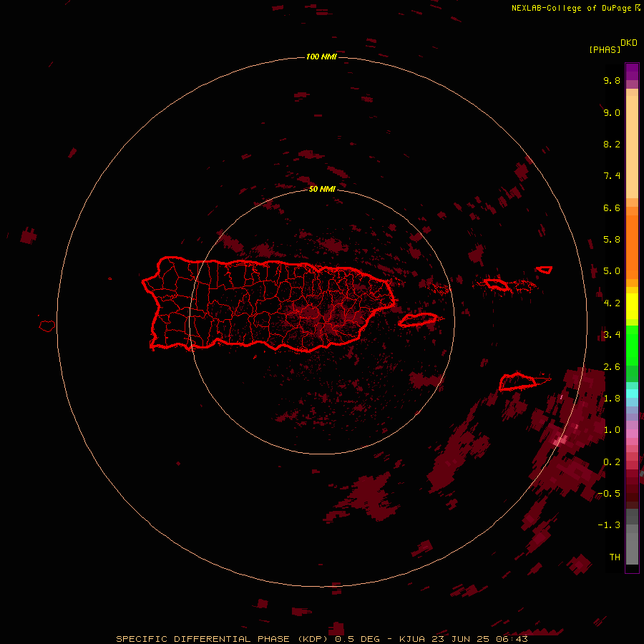Click the 2.6 scale value
Viewport: 644px width, 644px height.
coord(612,367)
